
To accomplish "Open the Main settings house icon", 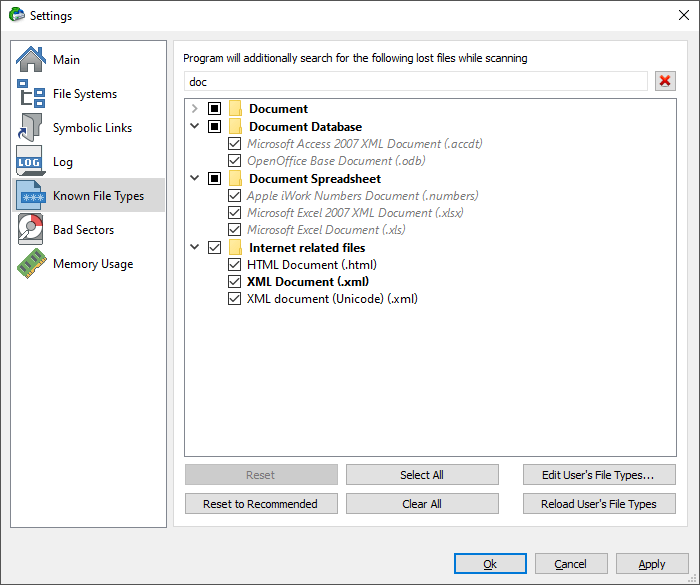I will 31,59.
